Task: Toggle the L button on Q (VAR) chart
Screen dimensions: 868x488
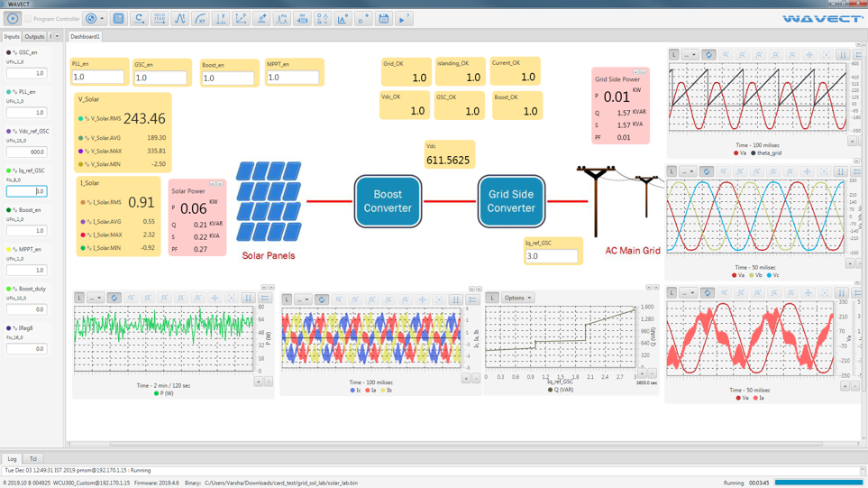Action: point(492,298)
